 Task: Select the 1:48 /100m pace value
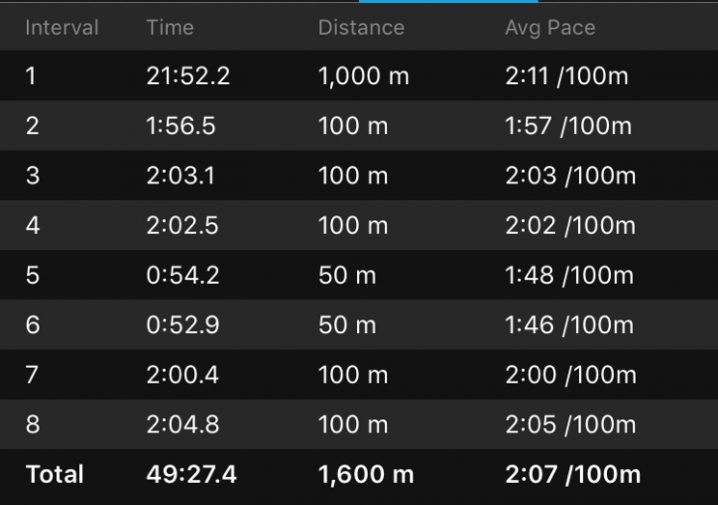pos(569,275)
